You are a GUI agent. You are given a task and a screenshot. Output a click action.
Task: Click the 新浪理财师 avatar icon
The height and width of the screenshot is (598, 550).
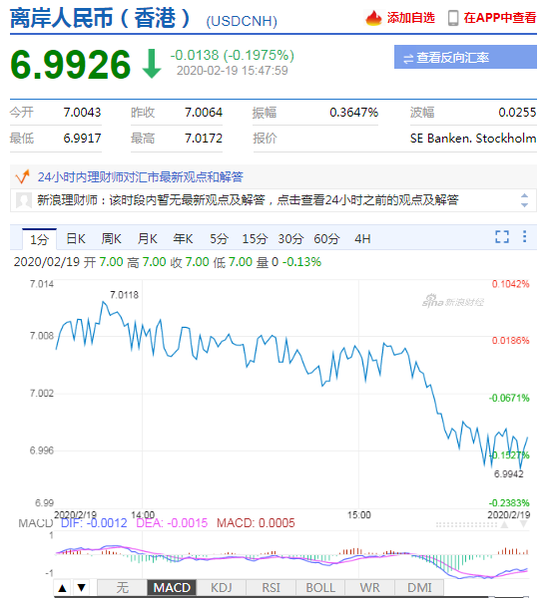click(x=24, y=200)
